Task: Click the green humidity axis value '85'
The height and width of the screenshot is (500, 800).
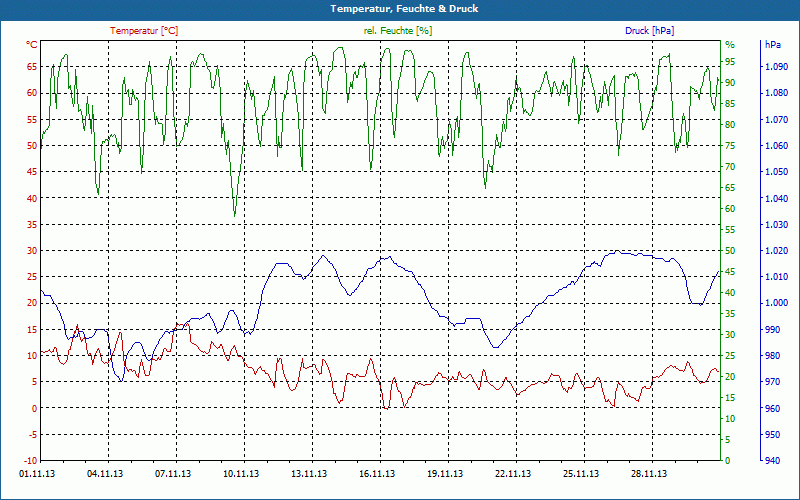Action: [x=730, y=104]
